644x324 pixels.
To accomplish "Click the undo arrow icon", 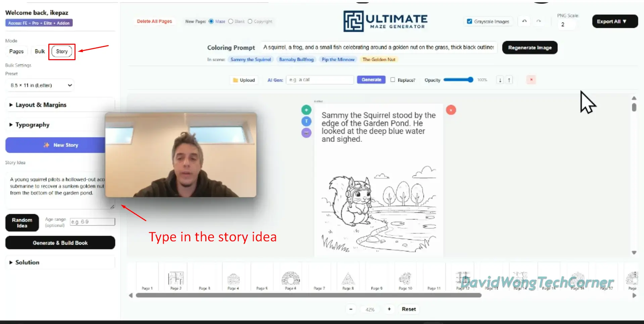I will click(x=524, y=21).
